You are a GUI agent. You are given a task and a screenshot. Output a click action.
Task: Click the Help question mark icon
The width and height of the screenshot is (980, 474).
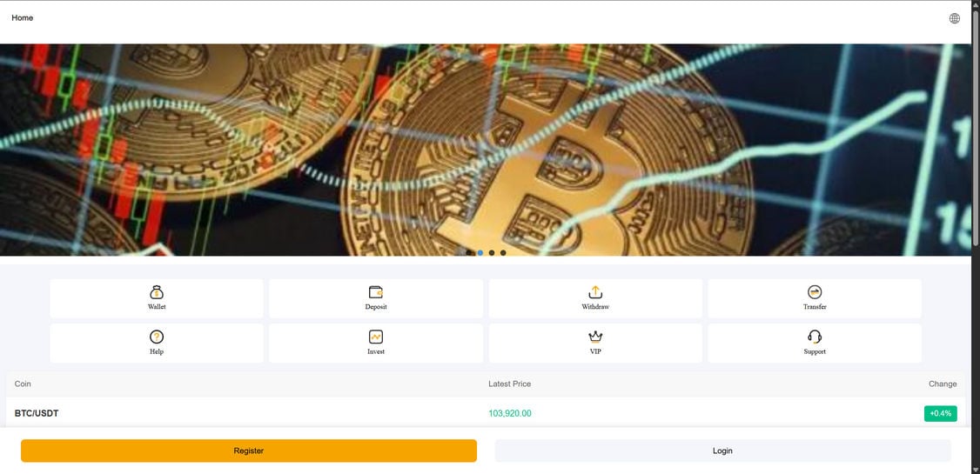[157, 337]
